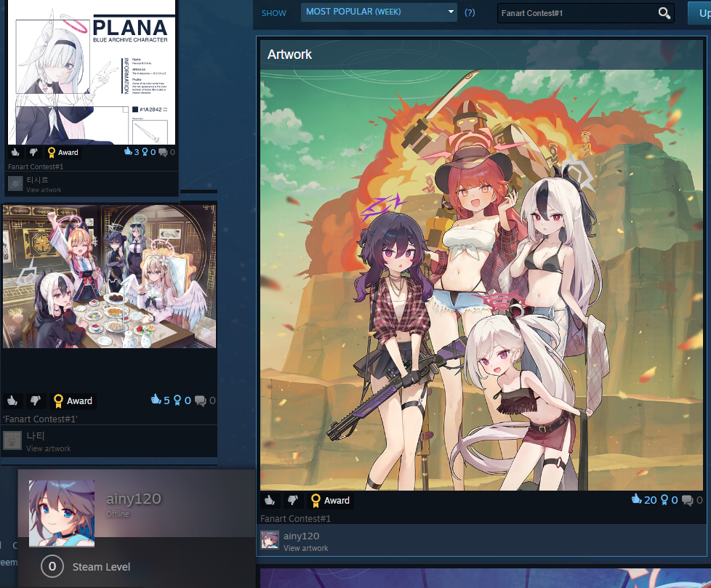Viewport: 711px width, 588px height.
Task: Click View artwork under 나티
Action: [49, 448]
